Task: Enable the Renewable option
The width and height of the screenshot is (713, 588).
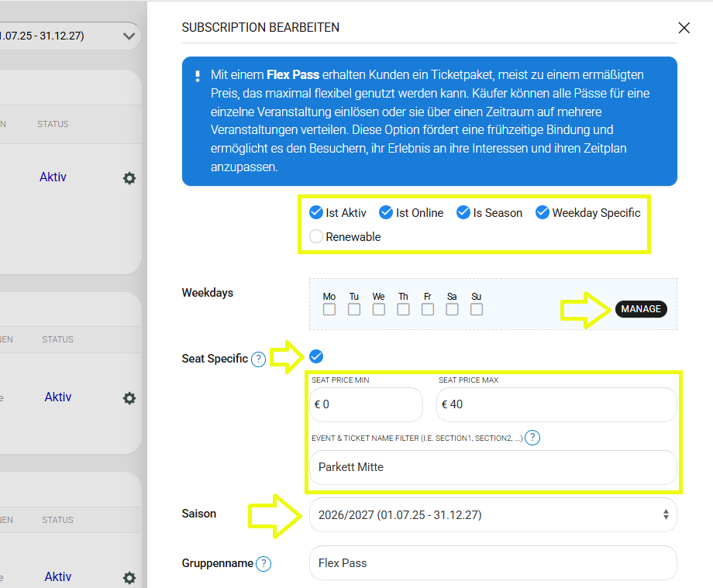Action: [x=316, y=237]
